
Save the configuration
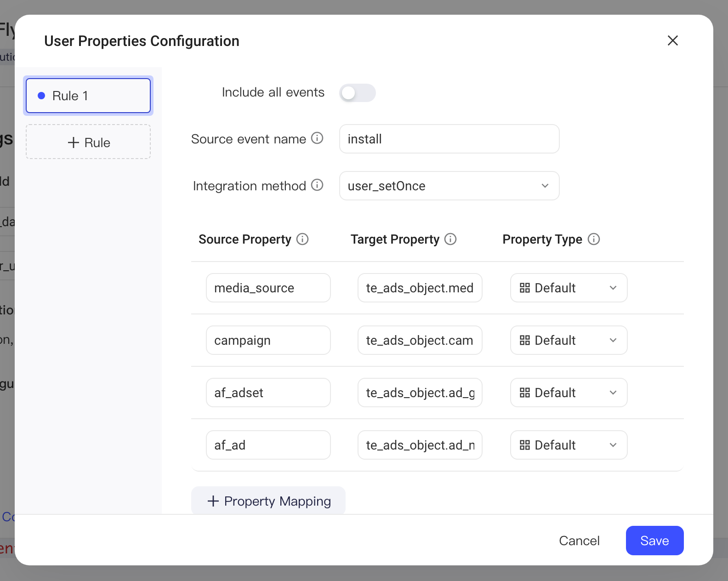[x=654, y=541]
